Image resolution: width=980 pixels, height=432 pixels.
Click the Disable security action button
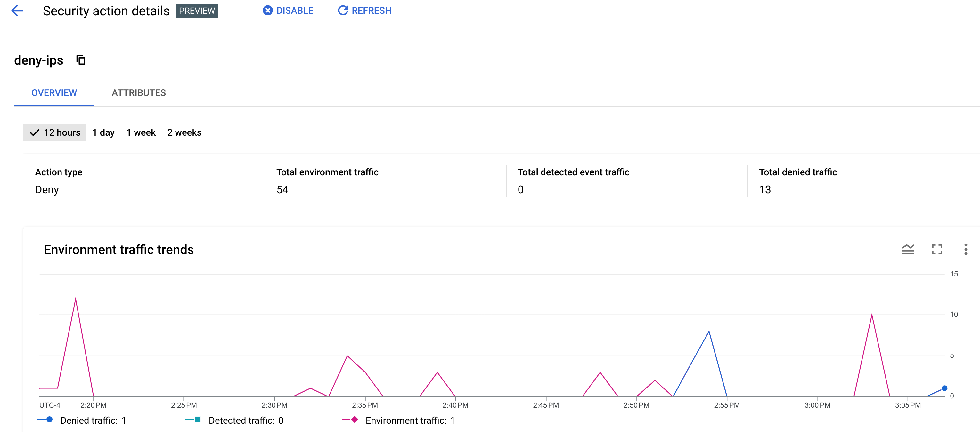click(x=288, y=11)
